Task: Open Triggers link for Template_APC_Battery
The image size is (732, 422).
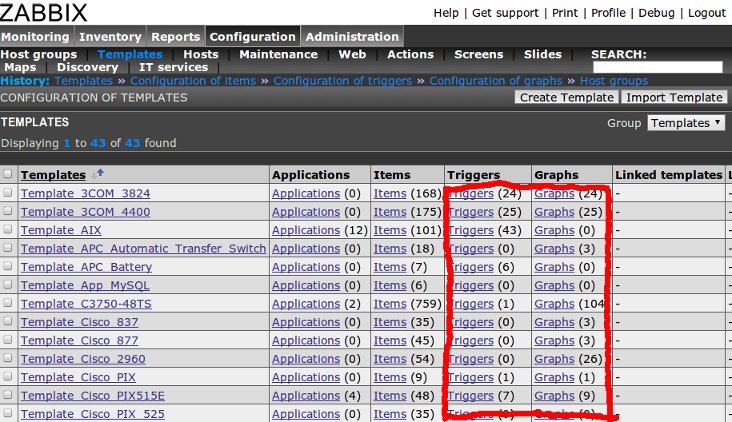Action: (x=471, y=267)
